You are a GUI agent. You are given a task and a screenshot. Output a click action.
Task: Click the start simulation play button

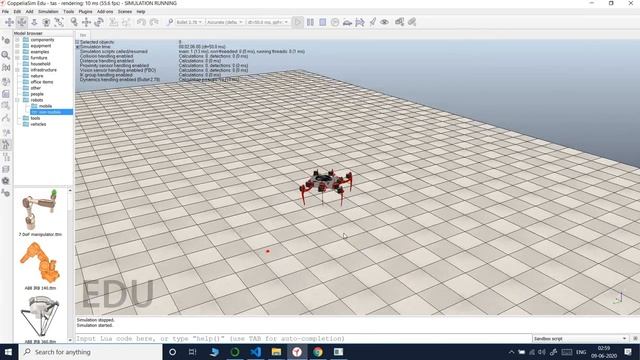298,22
